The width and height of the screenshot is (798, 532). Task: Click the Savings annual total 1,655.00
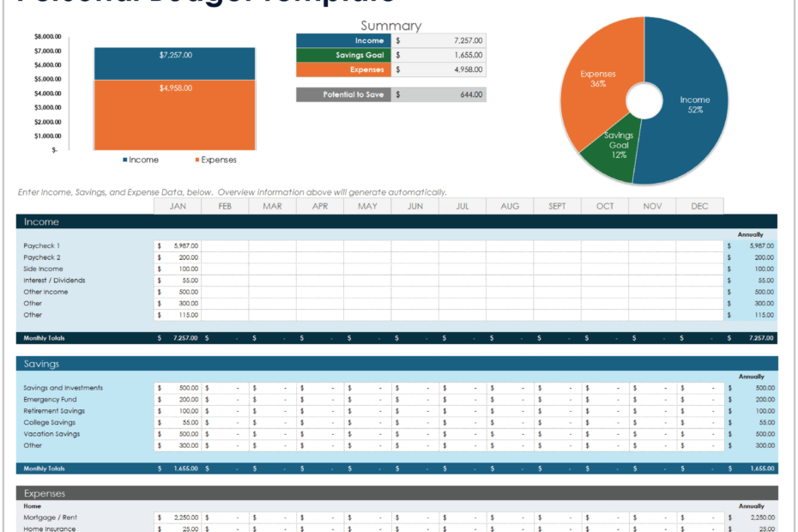751,469
